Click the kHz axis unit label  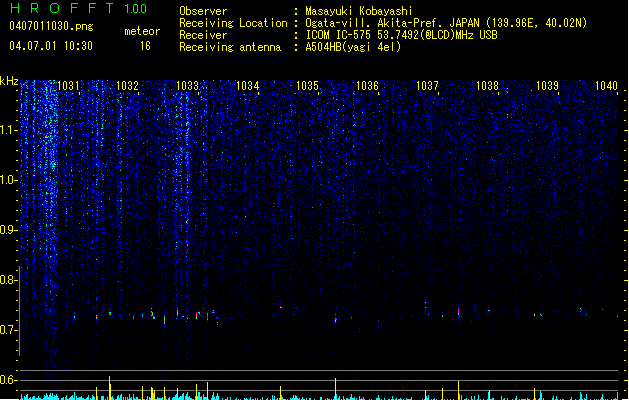[x=9, y=81]
